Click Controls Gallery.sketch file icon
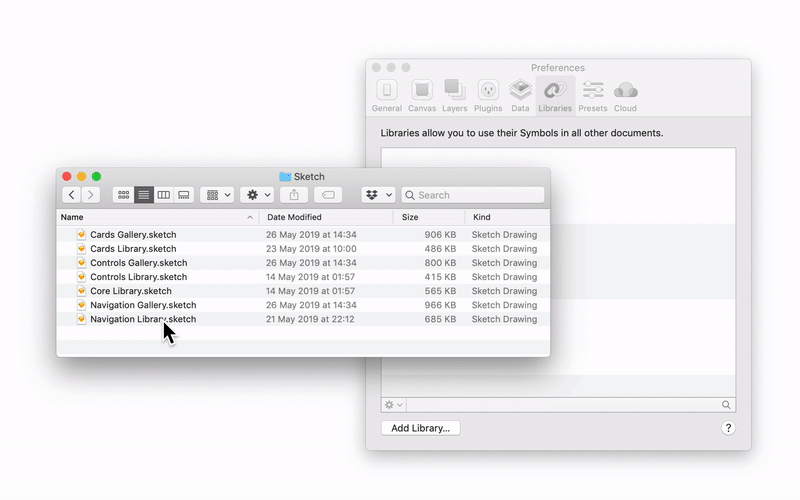Viewport: 800px width, 500px height. click(x=81, y=262)
